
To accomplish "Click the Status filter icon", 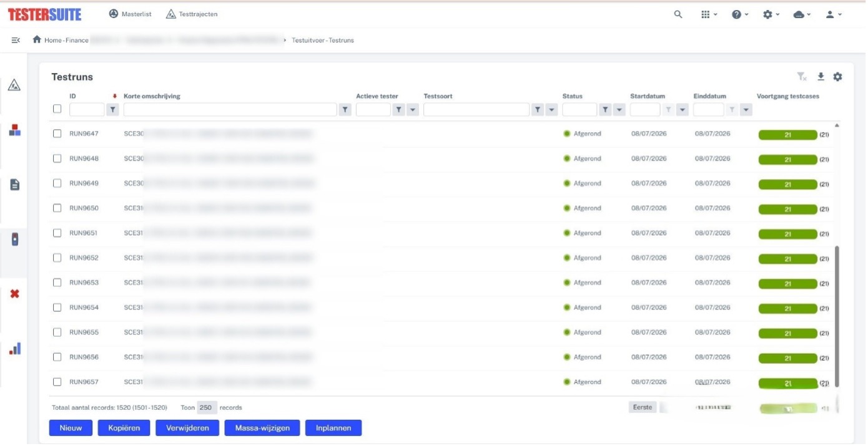I will point(605,110).
